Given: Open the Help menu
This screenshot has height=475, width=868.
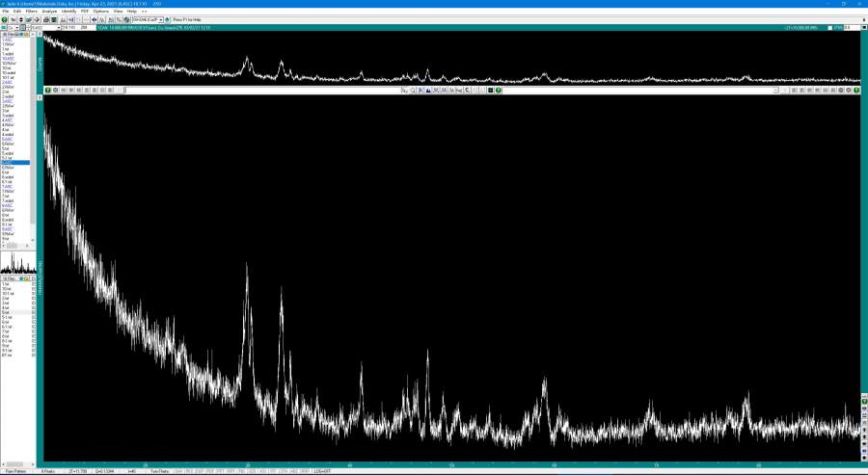Looking at the screenshot, I should coord(132,11).
